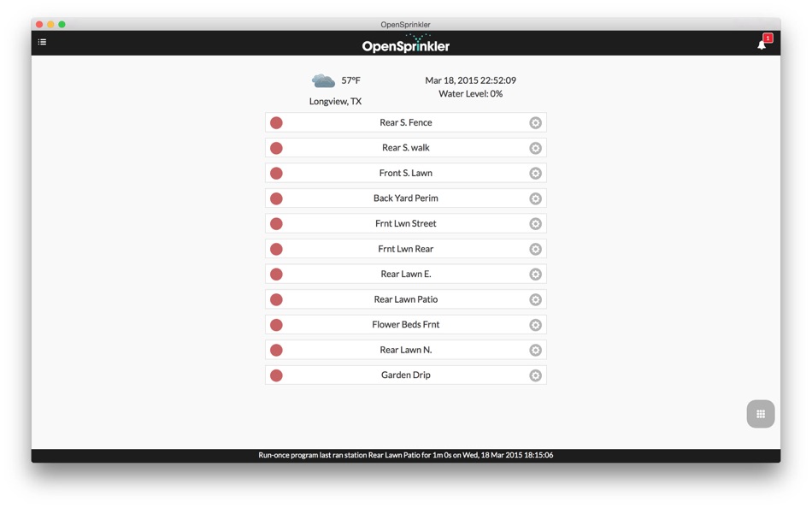Click the Water Level: 0% label
Image resolution: width=812 pixels, height=508 pixels.
(x=470, y=94)
